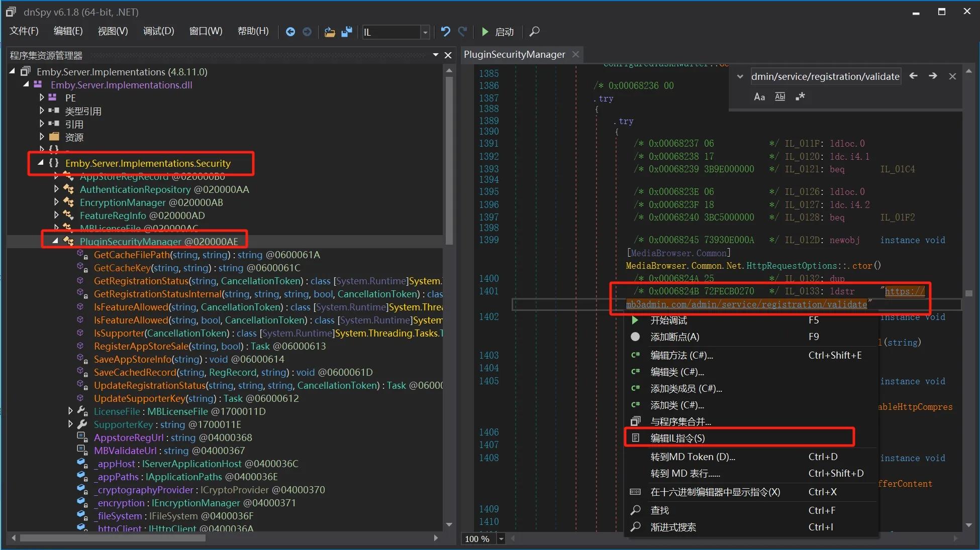Viewport: 980px width, 550px height.
Task: Open the 调试(D) menu
Action: pyautogui.click(x=158, y=31)
